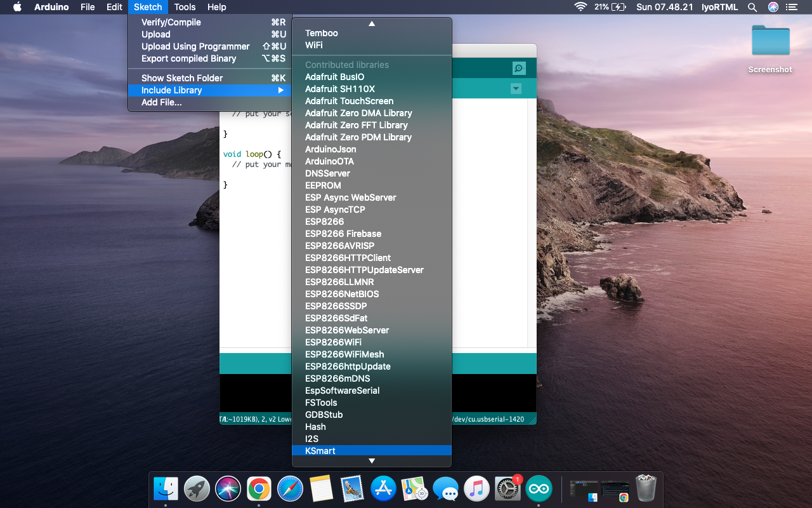Include the ArduinoJson library
This screenshot has height=508, width=812.
[x=372, y=149]
